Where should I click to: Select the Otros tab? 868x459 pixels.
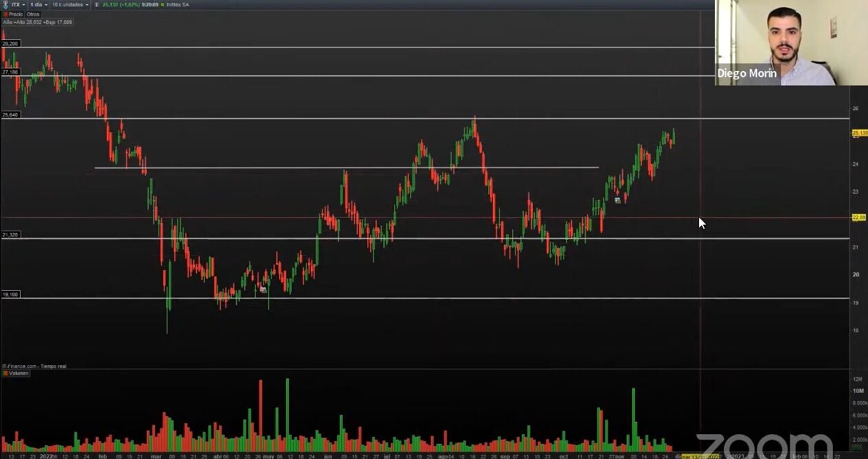(33, 14)
